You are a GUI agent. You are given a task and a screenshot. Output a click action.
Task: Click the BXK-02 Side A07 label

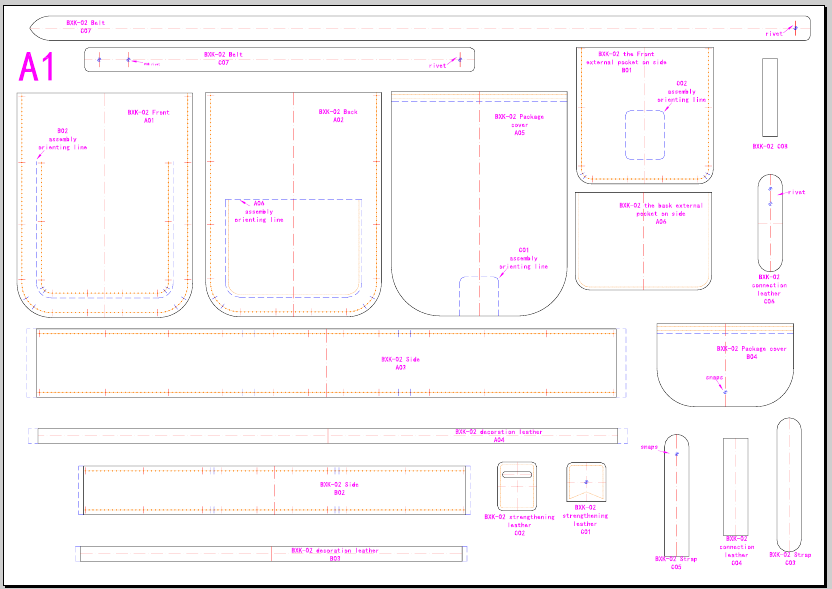click(x=400, y=363)
